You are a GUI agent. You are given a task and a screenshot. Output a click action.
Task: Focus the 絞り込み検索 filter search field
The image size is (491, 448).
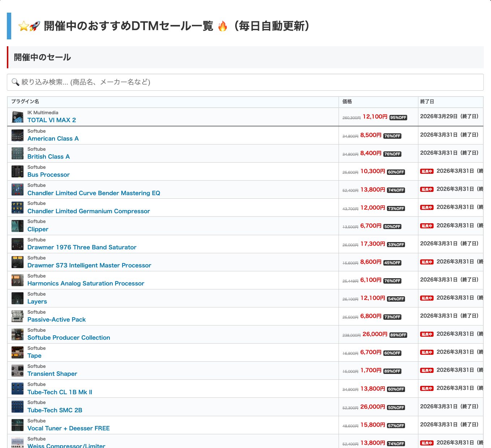[245, 82]
